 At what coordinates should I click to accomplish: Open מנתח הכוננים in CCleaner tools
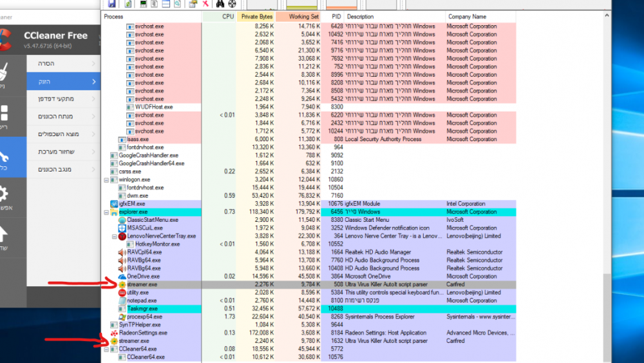coord(64,116)
